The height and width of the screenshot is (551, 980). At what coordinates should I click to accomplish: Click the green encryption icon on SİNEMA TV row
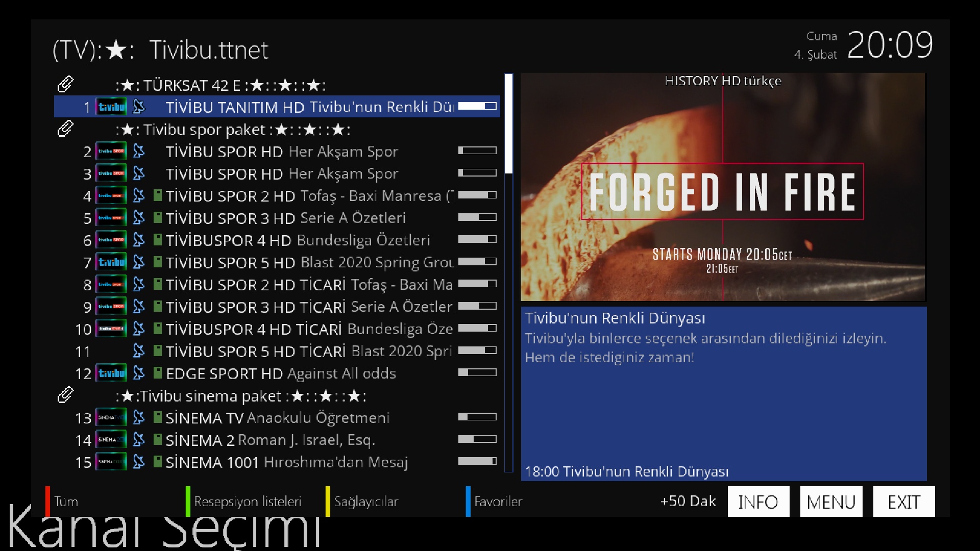tap(158, 417)
